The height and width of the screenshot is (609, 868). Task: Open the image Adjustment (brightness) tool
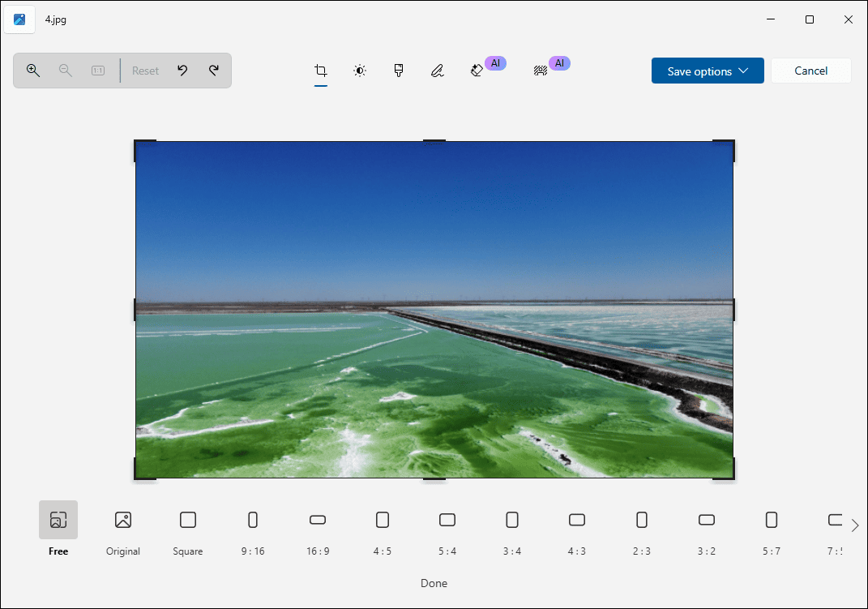pos(360,71)
